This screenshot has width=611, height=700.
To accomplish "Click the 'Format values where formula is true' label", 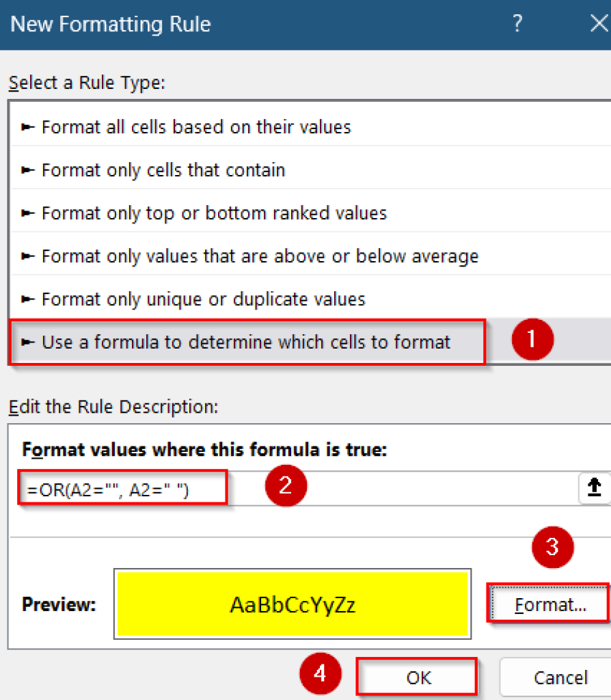I will point(171,446).
